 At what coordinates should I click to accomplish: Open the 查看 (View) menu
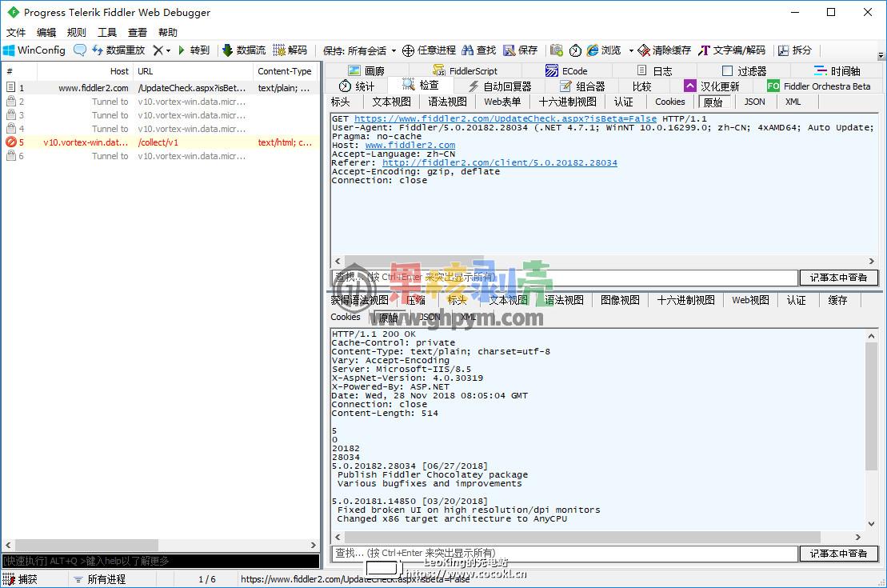point(138,32)
